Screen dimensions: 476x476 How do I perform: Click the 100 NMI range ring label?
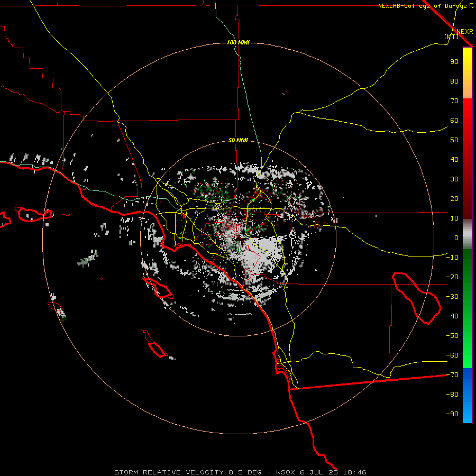tap(238, 42)
